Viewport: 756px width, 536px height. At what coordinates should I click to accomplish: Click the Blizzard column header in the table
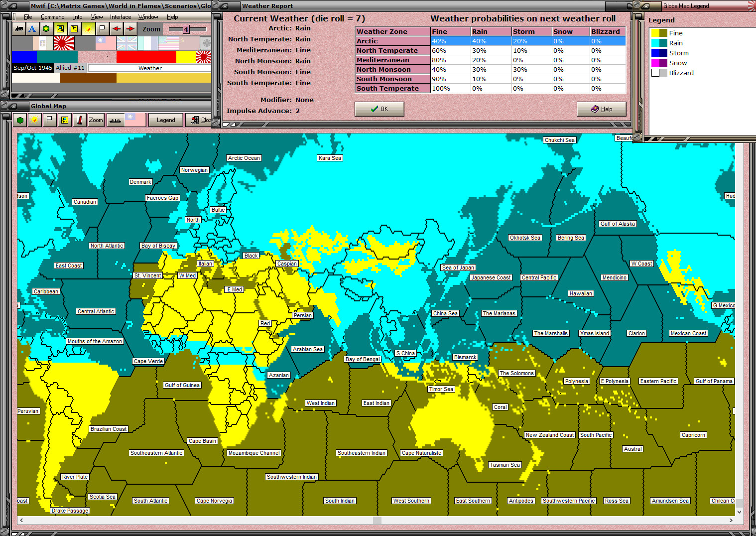click(x=608, y=32)
